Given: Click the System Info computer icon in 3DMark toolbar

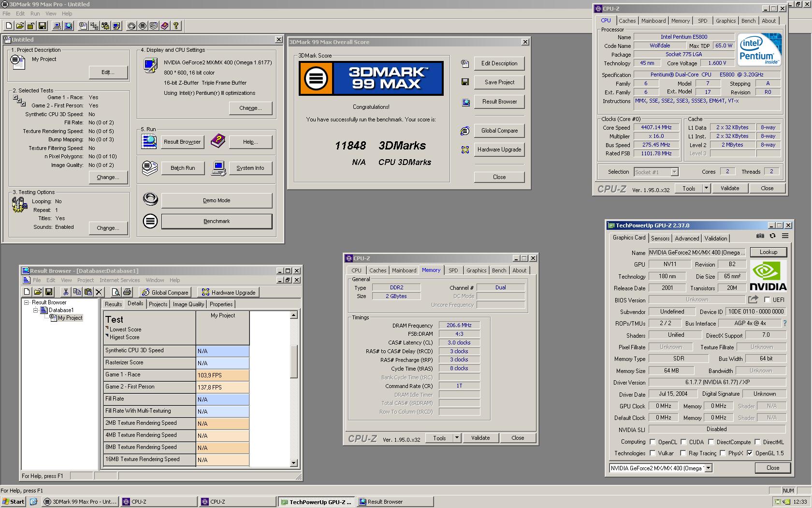Looking at the screenshot, I should (x=57, y=26).
